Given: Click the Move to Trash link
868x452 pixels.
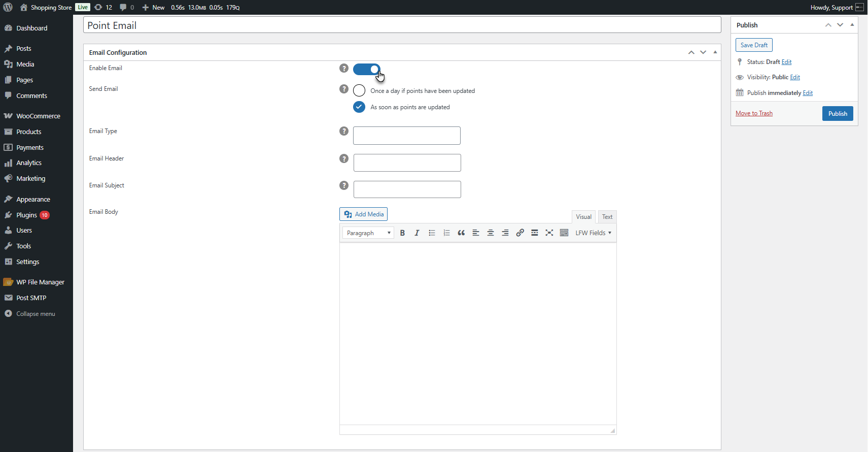Looking at the screenshot, I should pyautogui.click(x=754, y=113).
